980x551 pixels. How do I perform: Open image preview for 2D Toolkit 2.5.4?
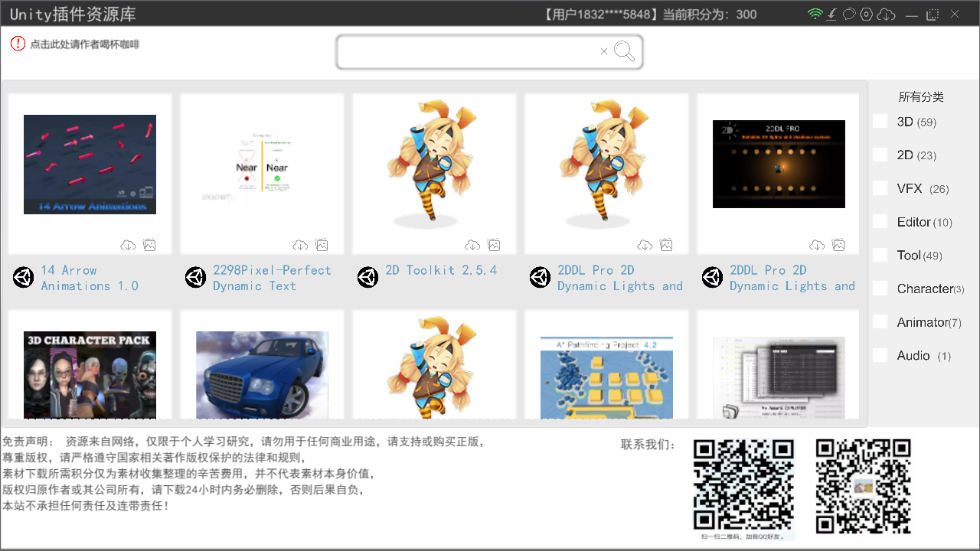(x=494, y=245)
